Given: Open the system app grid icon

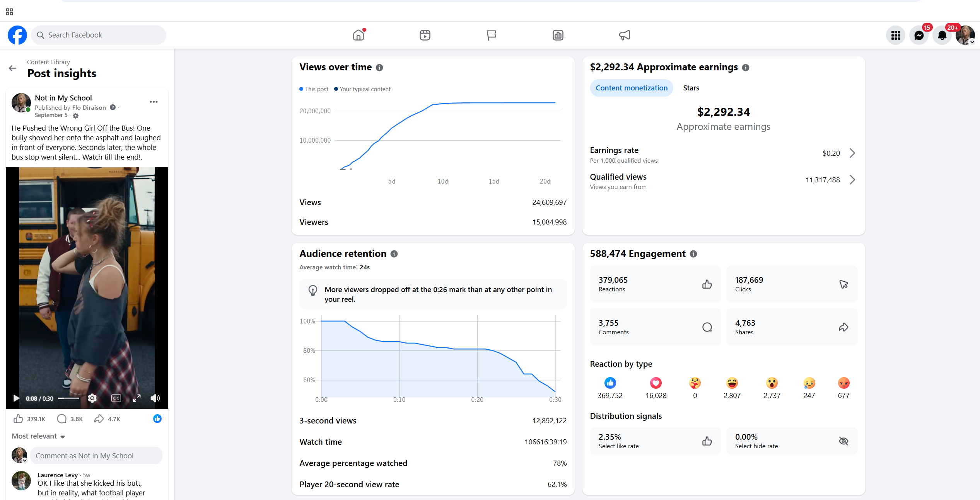Looking at the screenshot, I should (10, 12).
